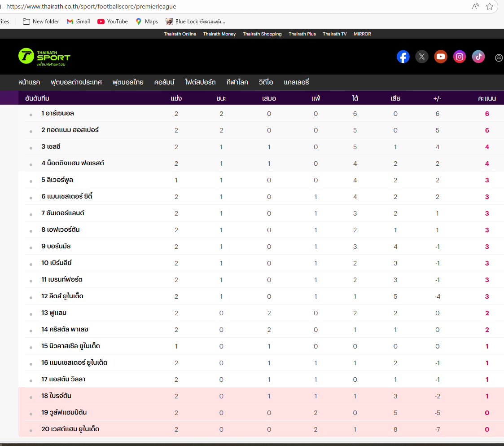
Task: Open ฟุตบอลต่างประเทศ menu item
Action: pos(76,82)
